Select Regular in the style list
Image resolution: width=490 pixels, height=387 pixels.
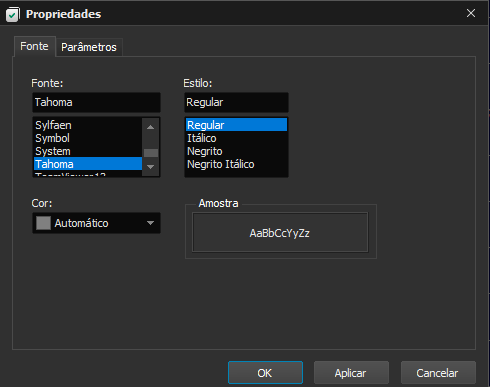point(236,125)
